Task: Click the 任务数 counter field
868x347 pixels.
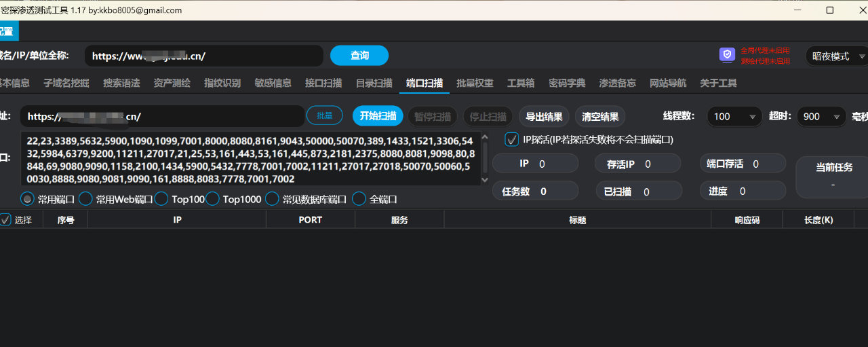Action: pos(535,191)
